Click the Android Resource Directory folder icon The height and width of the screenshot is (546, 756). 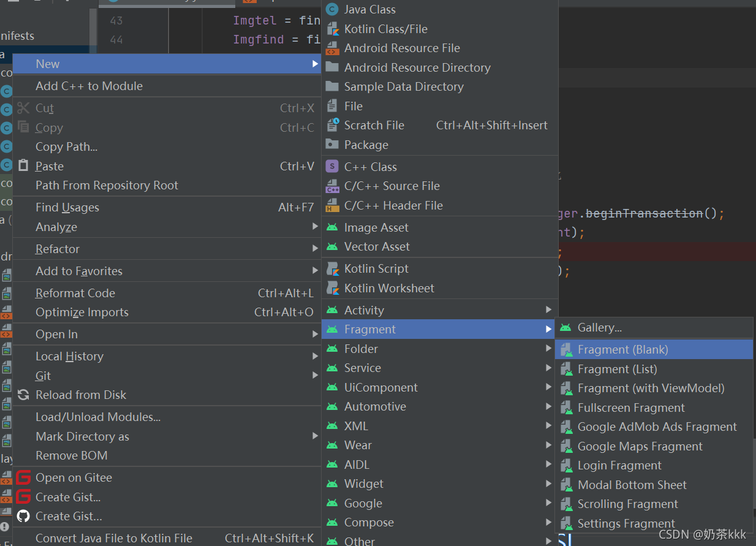[x=332, y=67]
